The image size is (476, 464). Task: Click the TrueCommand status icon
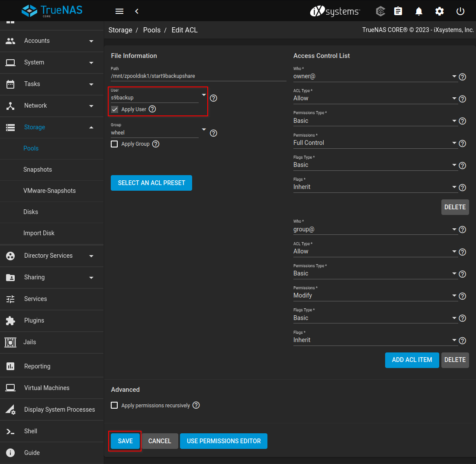380,11
